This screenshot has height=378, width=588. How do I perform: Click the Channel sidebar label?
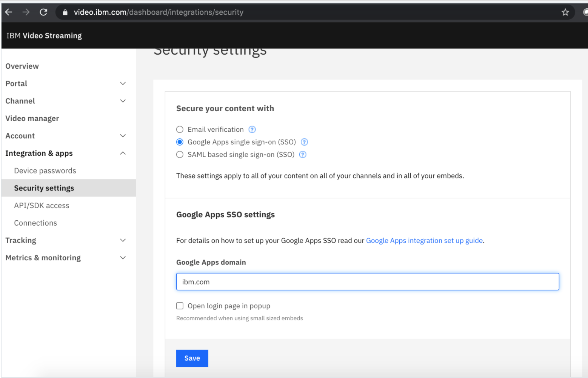(x=20, y=101)
